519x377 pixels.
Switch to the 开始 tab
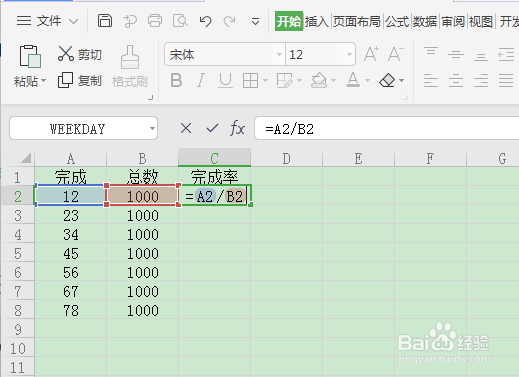pyautogui.click(x=289, y=21)
